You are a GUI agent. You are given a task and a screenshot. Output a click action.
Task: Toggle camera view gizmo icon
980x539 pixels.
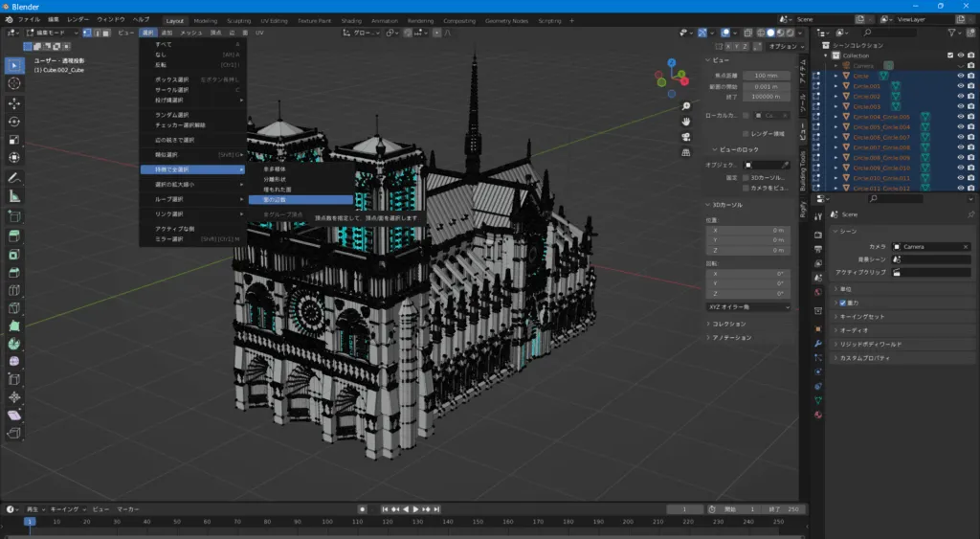[x=685, y=137]
